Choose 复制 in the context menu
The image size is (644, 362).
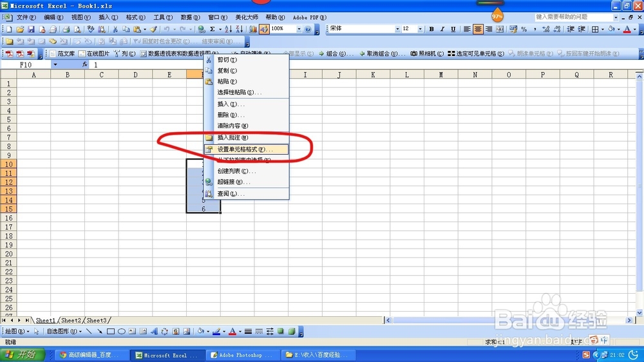point(247,71)
